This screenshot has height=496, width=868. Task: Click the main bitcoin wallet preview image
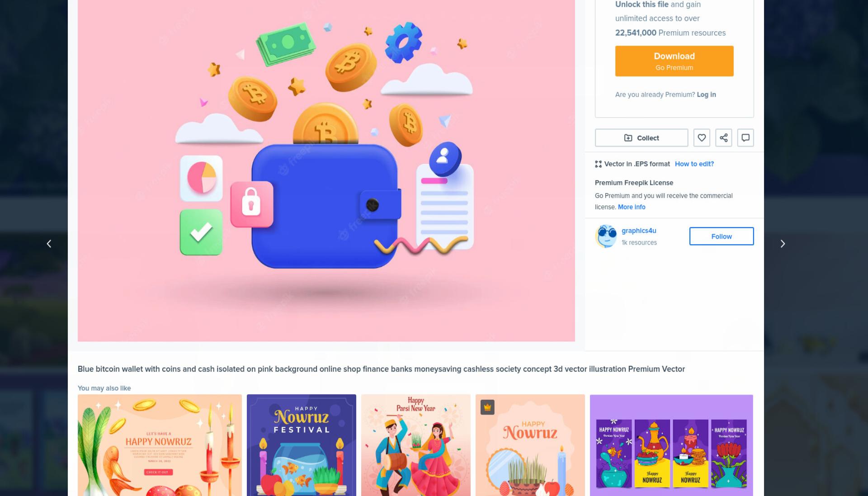pyautogui.click(x=326, y=170)
